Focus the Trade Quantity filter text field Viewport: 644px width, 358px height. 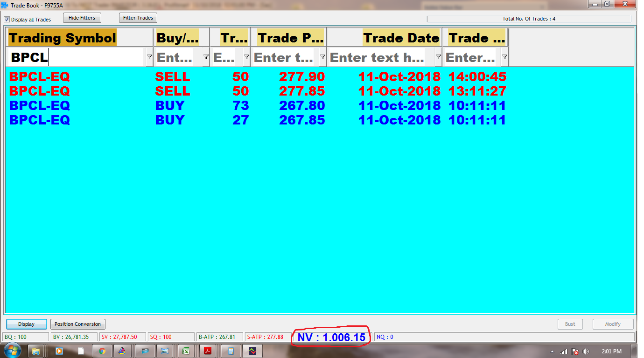(227, 57)
